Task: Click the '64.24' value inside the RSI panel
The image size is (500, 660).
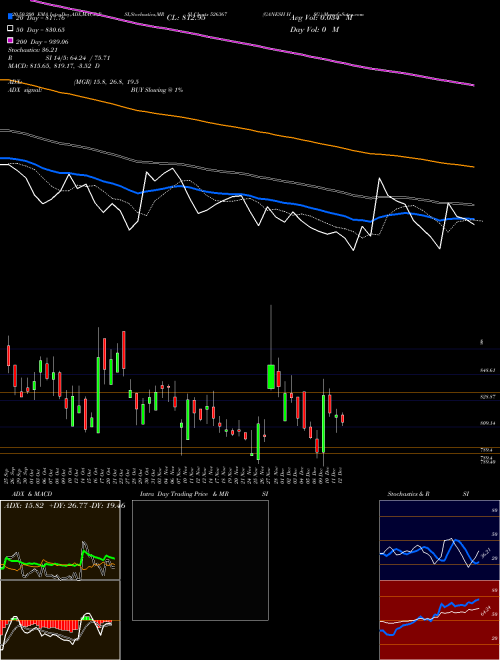Action: coord(486,610)
